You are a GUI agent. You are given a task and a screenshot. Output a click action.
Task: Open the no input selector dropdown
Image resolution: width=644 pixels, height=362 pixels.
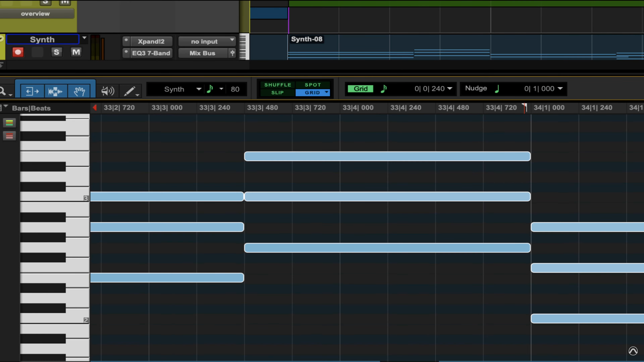click(x=207, y=41)
